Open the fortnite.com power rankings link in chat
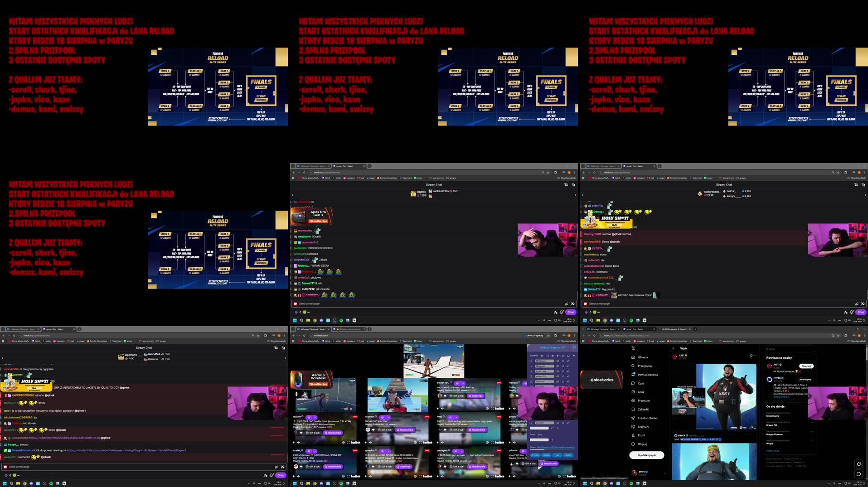The width and height of the screenshot is (868, 487). click(126, 450)
